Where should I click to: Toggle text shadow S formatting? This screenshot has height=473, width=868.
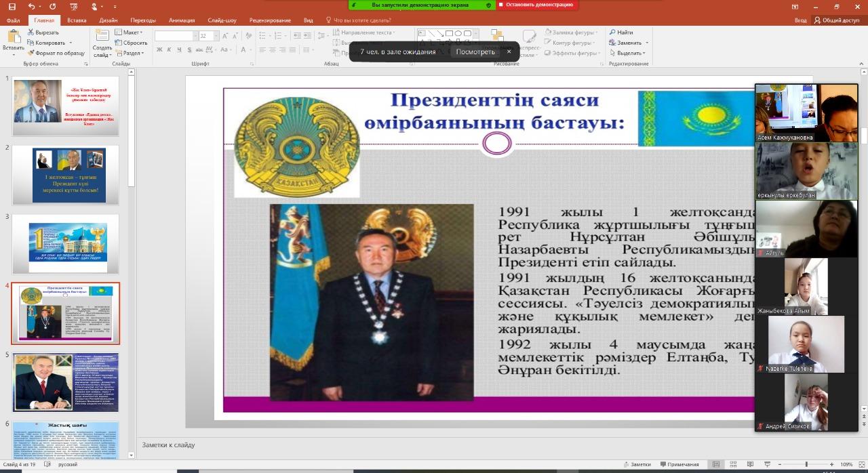(188, 49)
